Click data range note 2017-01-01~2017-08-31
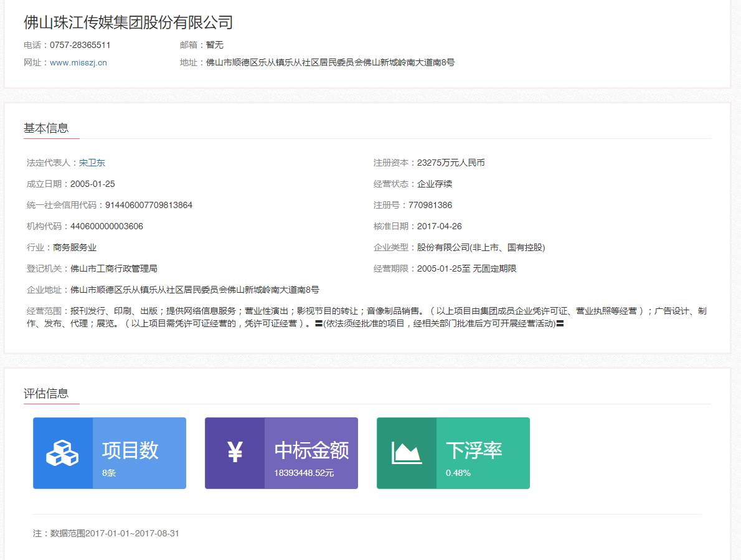Image resolution: width=741 pixels, height=560 pixels. [132, 533]
